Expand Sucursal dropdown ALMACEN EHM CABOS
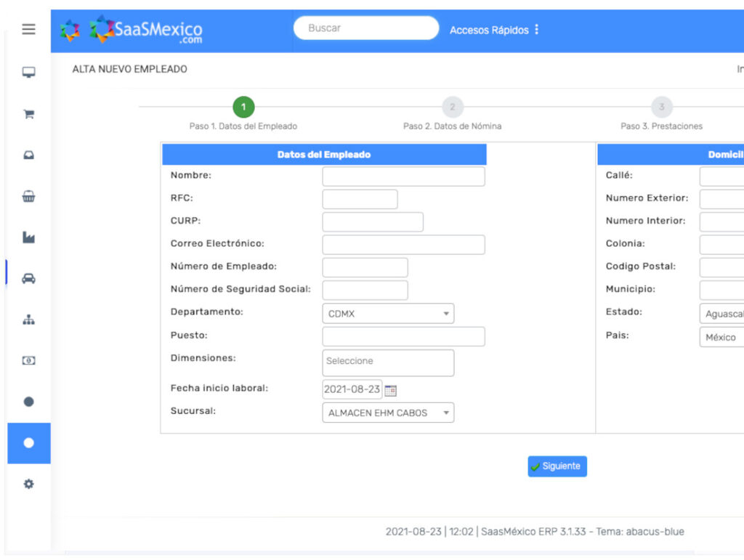Screen dimensions: 744x560 coord(387,413)
